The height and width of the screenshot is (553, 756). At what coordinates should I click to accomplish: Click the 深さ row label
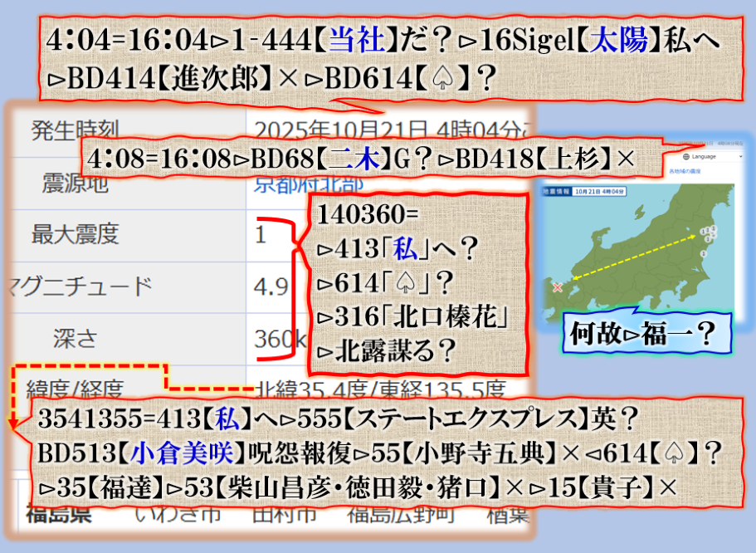pos(76,338)
